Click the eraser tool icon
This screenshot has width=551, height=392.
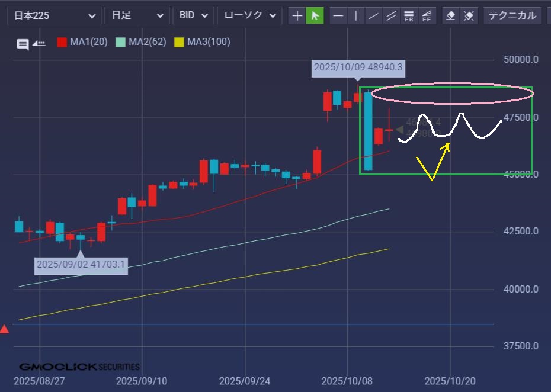click(x=451, y=15)
